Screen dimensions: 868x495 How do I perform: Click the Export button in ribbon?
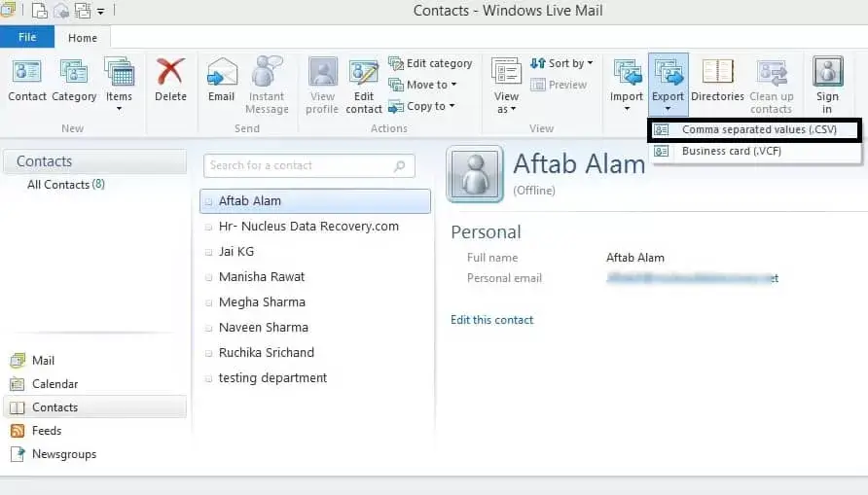pos(669,84)
